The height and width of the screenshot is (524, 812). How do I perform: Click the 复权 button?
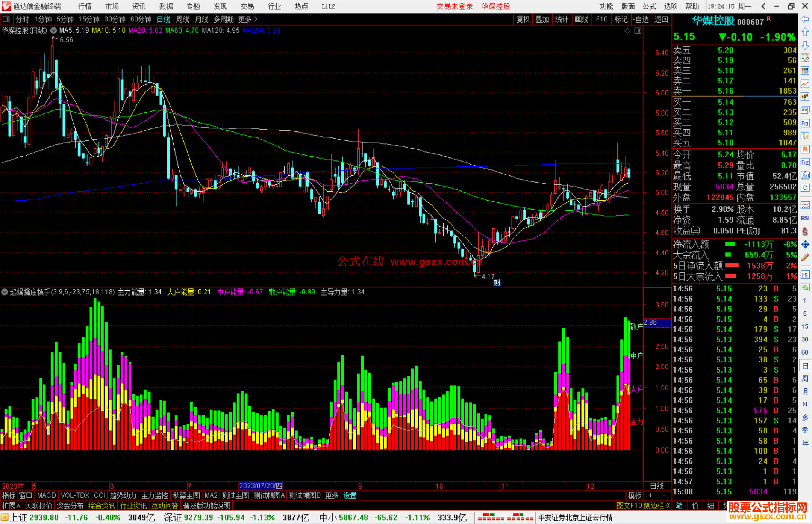(523, 19)
